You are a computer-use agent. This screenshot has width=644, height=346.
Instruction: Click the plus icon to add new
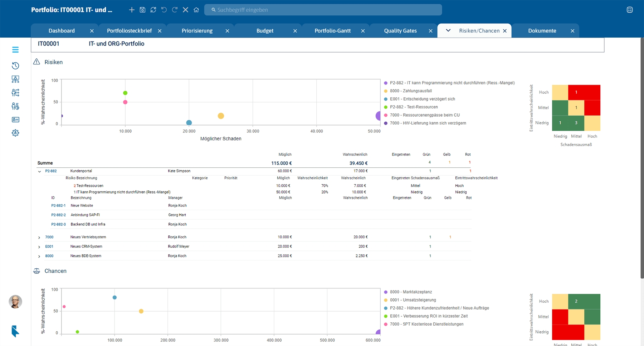[x=132, y=10]
